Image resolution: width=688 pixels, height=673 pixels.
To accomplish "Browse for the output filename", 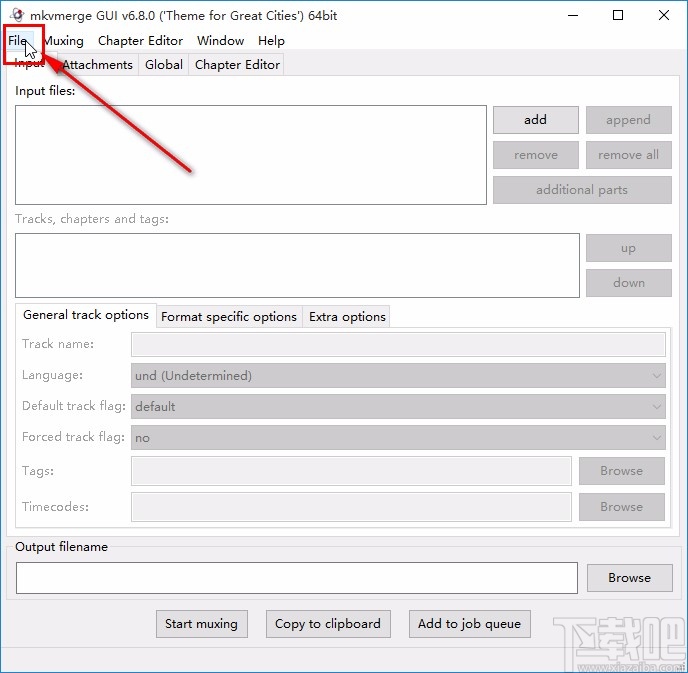I will (x=629, y=578).
